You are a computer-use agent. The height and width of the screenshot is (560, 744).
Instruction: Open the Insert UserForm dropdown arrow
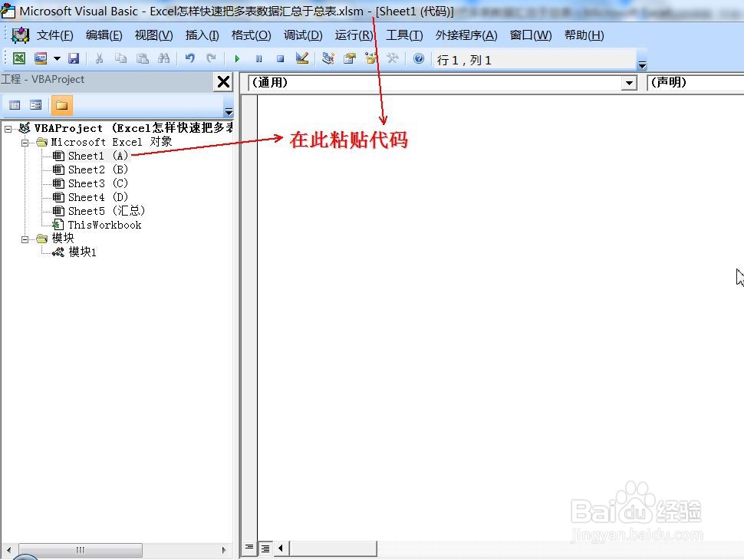coord(57,58)
